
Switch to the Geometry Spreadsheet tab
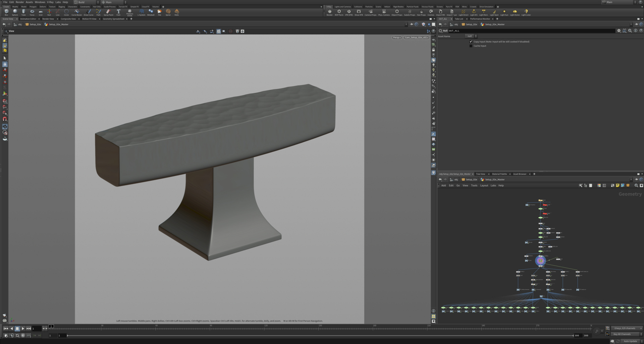click(x=113, y=19)
